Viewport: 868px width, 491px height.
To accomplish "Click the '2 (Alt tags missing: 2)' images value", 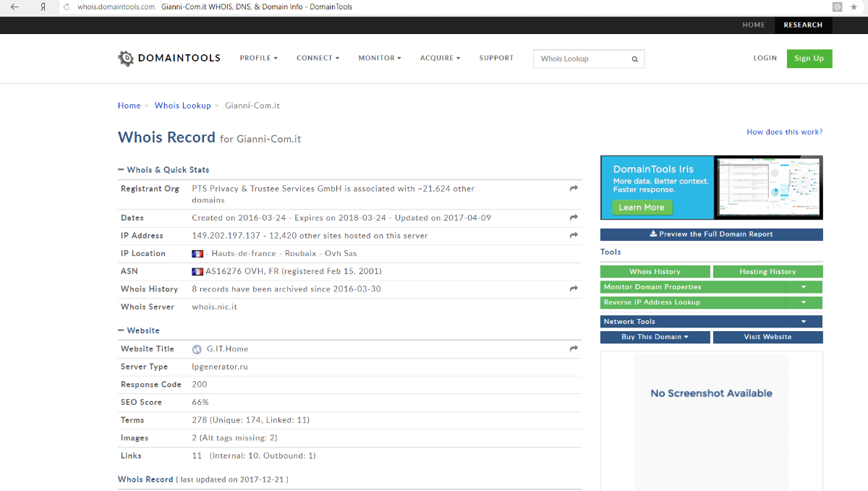I will (234, 438).
